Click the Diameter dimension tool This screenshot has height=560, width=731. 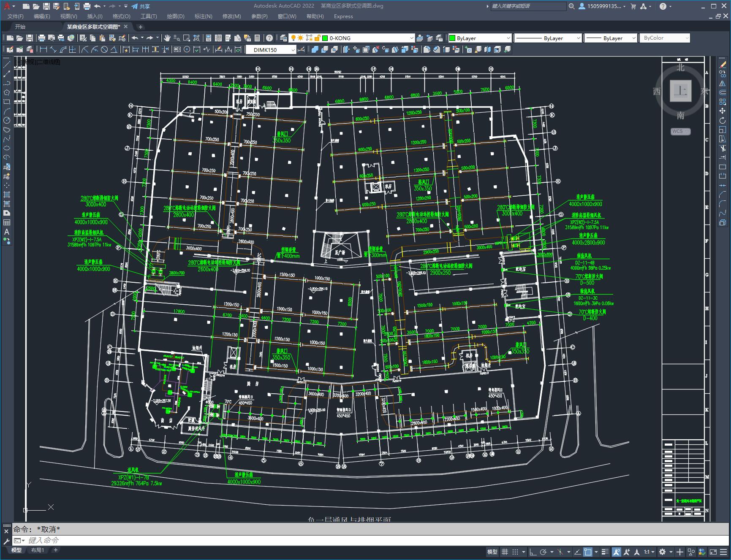pos(104,50)
